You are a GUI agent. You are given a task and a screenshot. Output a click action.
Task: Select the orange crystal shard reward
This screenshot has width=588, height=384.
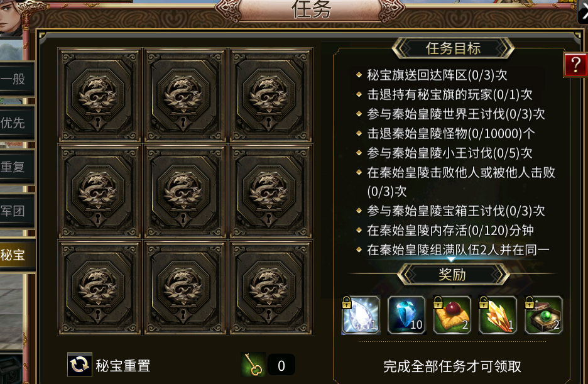(x=498, y=315)
